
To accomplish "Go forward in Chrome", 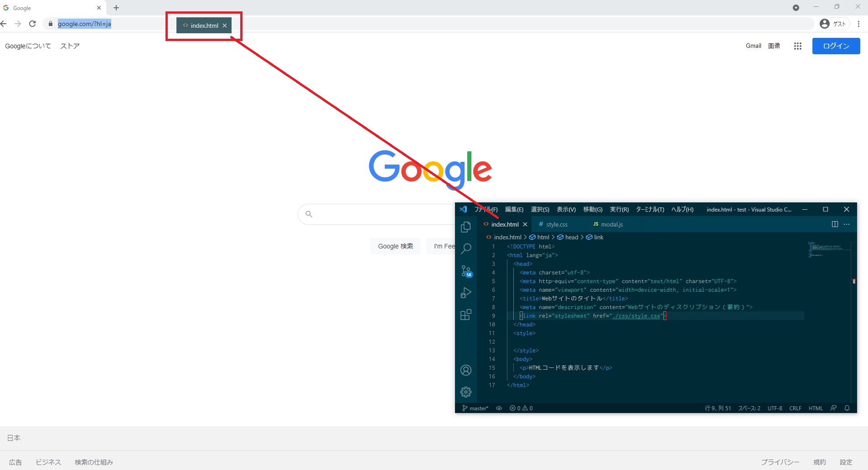I will (x=18, y=24).
